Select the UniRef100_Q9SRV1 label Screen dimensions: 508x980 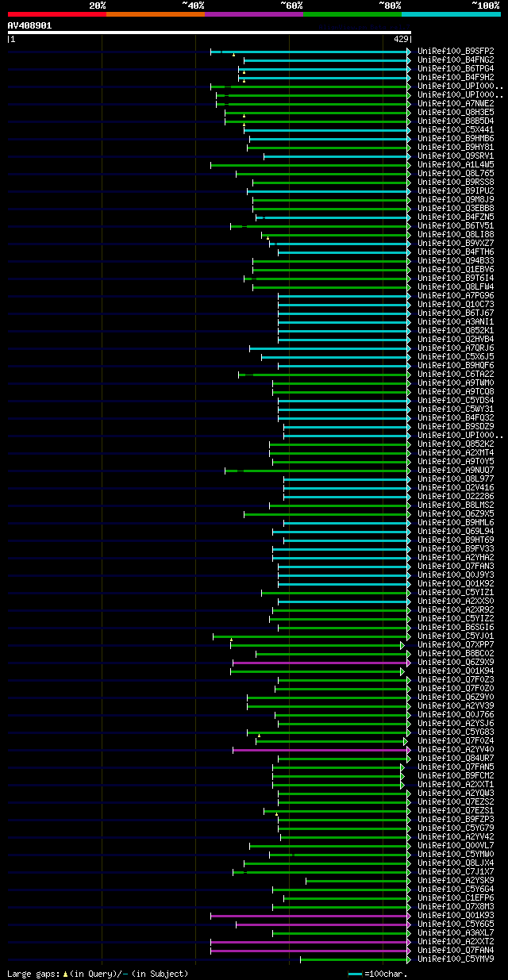(x=456, y=156)
